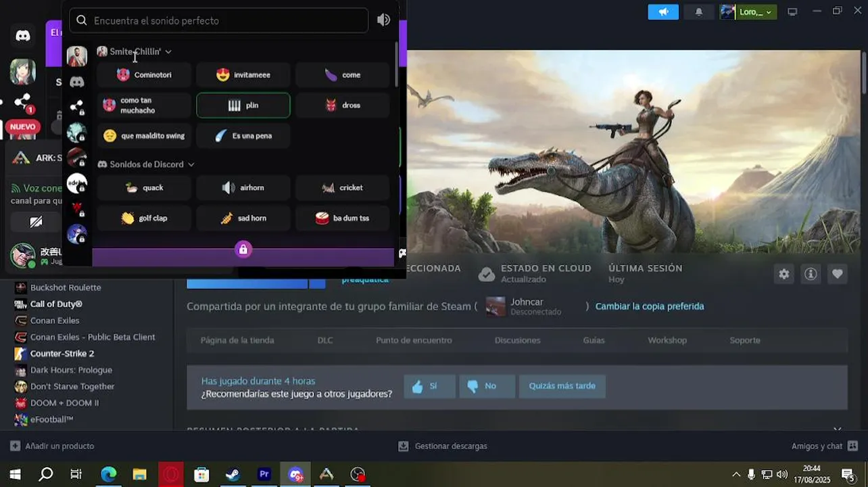This screenshot has height=487, width=868.
Task: Open the Loro account dropdown in Steam
Action: pos(748,11)
